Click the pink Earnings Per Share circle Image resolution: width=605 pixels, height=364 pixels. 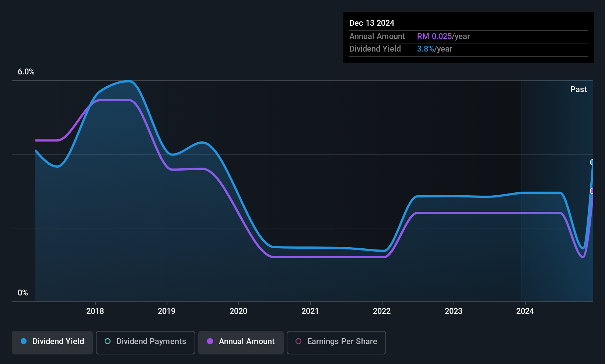click(x=298, y=341)
